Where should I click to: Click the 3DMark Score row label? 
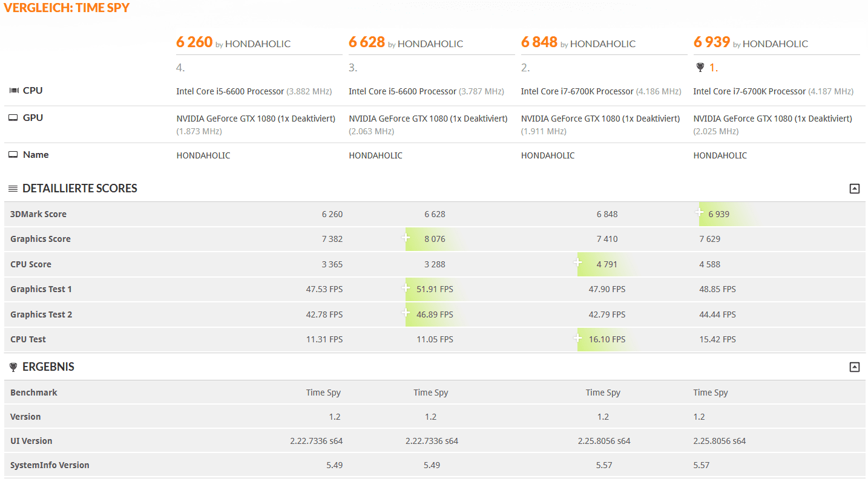[38, 214]
